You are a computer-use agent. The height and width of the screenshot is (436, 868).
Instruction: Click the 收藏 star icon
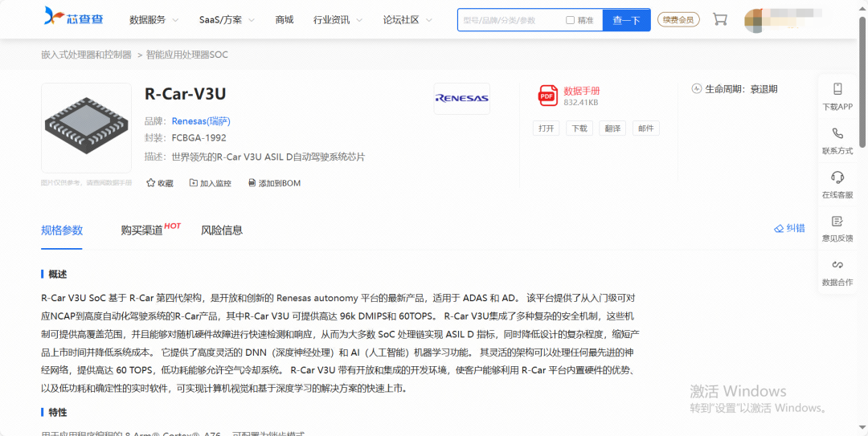(x=150, y=182)
